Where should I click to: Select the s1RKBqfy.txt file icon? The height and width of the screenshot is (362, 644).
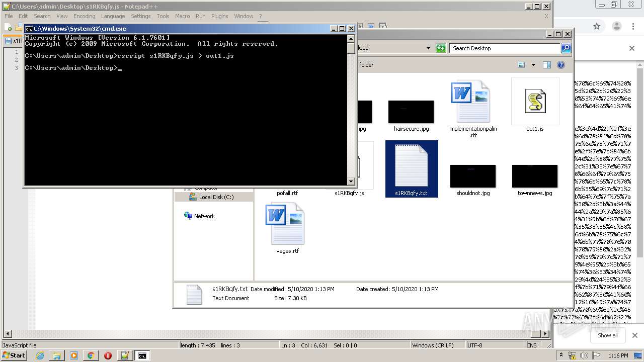(x=412, y=166)
